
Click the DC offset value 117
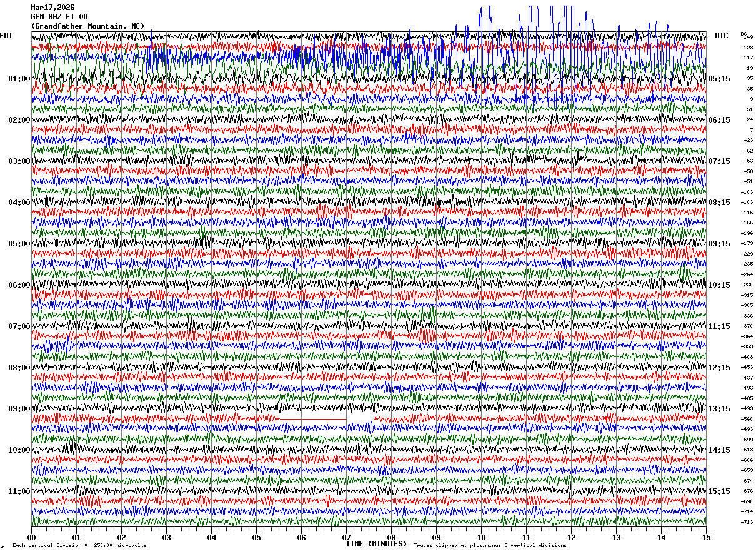pos(749,58)
